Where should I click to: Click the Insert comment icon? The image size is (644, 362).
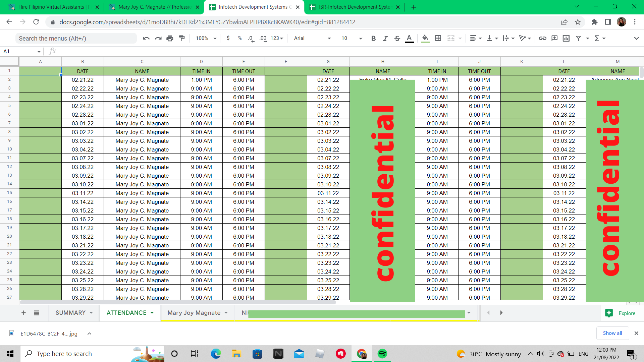click(x=554, y=38)
